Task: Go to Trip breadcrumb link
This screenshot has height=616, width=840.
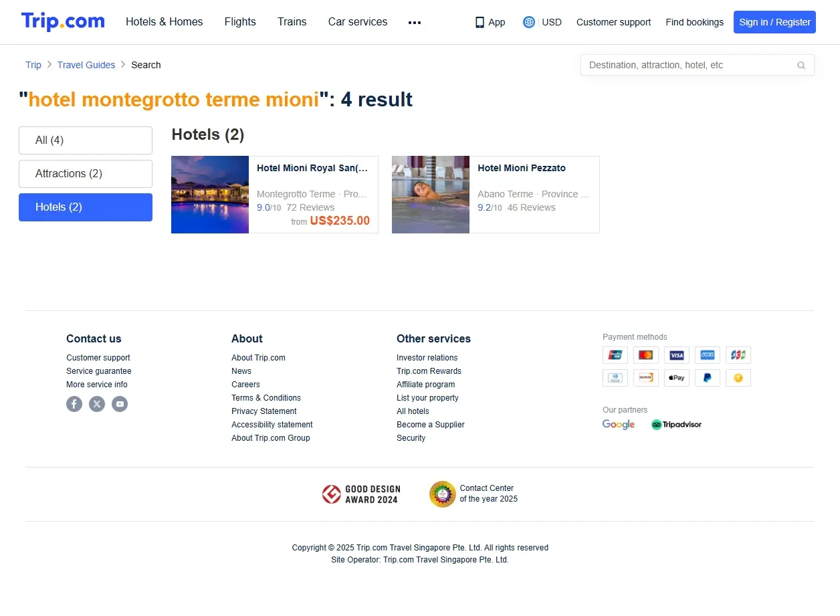Action: coord(33,65)
